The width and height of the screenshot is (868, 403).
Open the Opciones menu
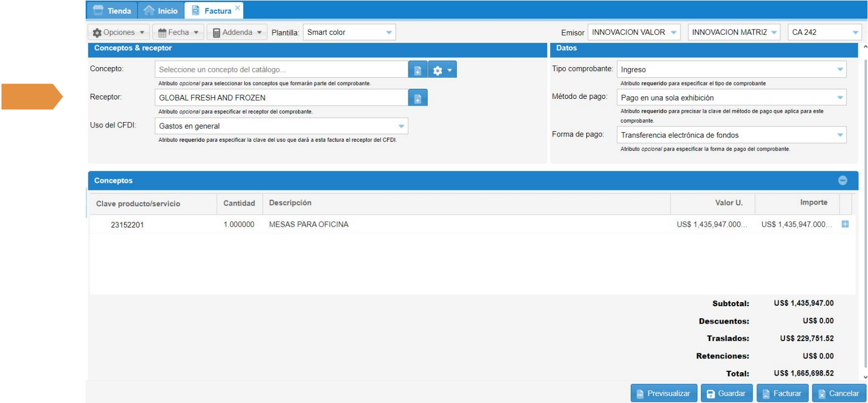118,32
